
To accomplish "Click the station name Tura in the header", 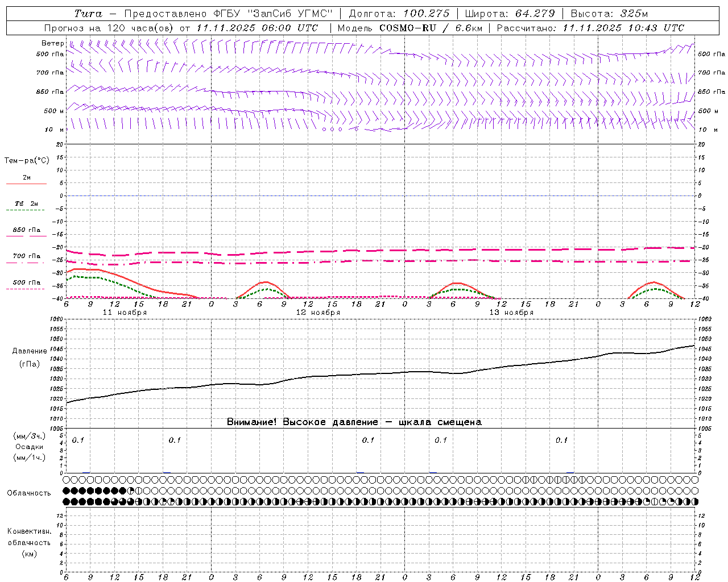I will click(88, 14).
